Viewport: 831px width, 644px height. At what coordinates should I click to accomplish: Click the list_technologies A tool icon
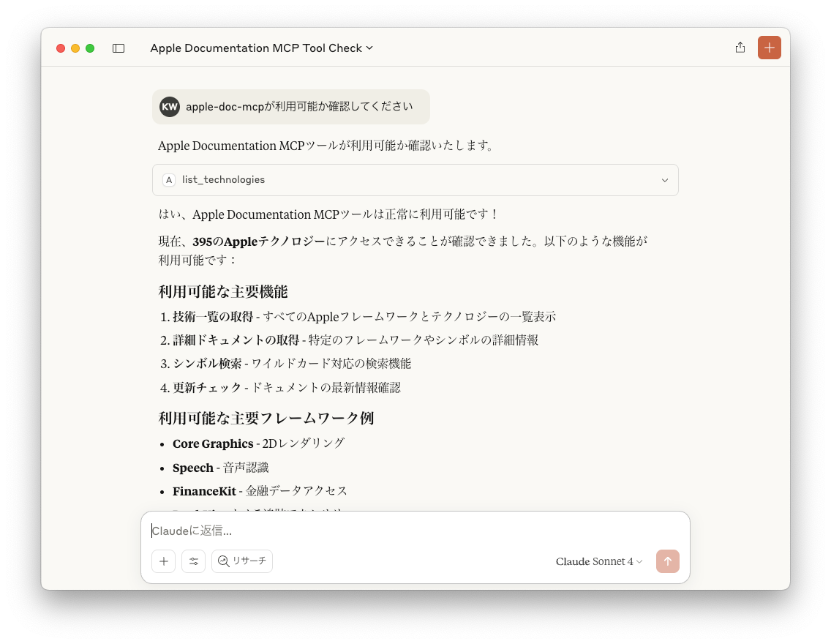168,180
